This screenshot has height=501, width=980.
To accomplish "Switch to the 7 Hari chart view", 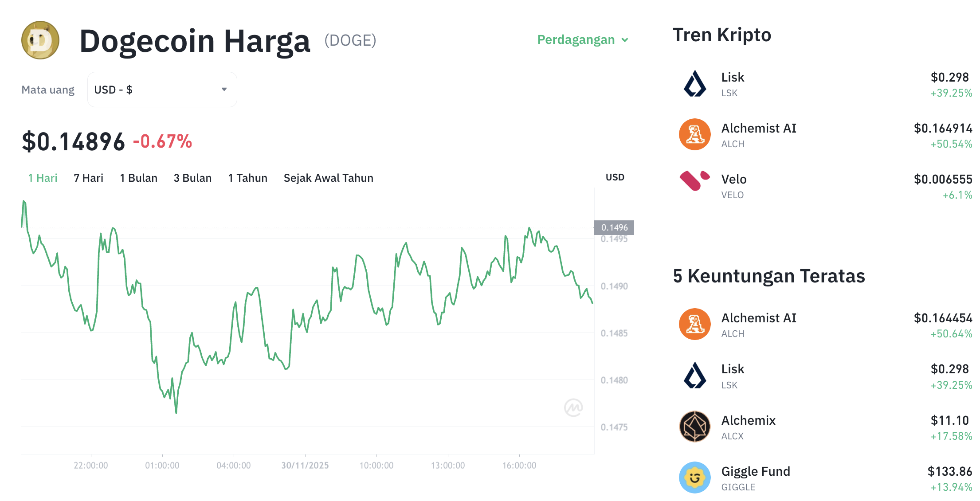I will pyautogui.click(x=88, y=178).
